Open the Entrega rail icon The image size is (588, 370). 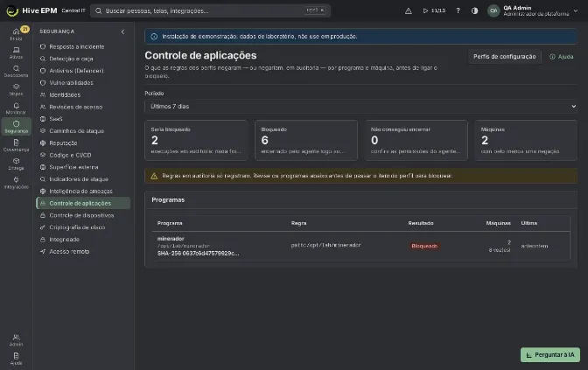16,164
